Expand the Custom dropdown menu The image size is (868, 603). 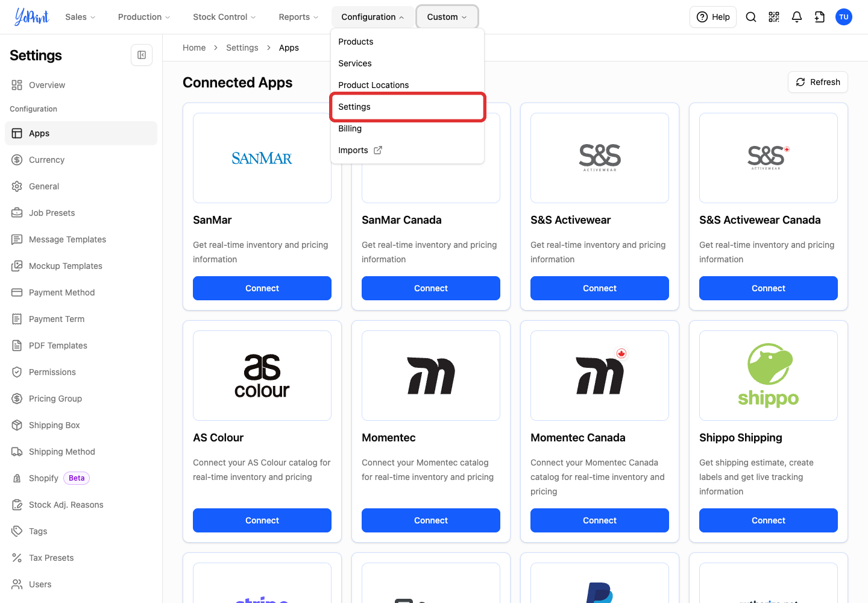pos(447,17)
